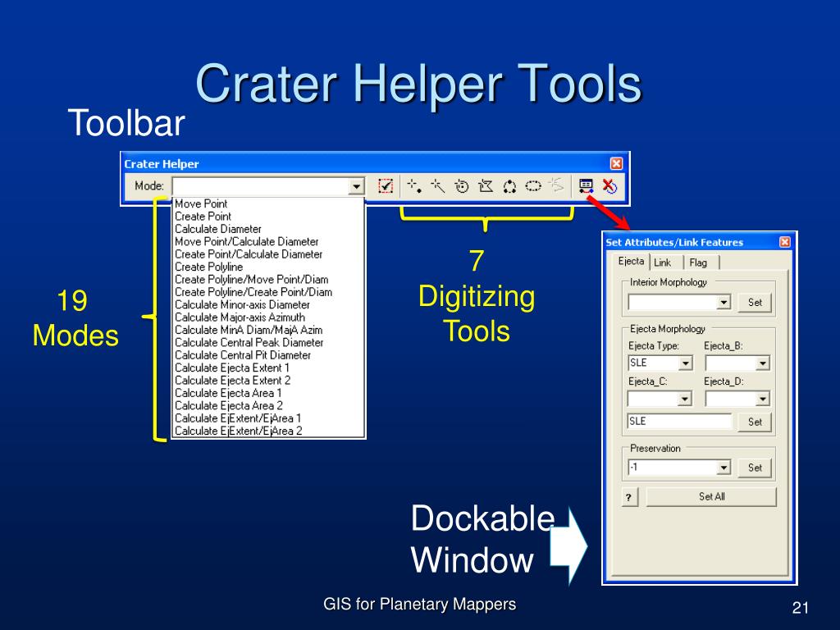Click Set button for Interior Morphology
The height and width of the screenshot is (630, 840).
[755, 302]
